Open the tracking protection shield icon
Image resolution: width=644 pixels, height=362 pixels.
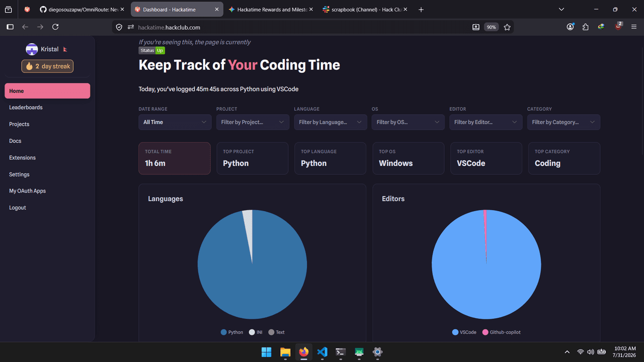(x=119, y=27)
